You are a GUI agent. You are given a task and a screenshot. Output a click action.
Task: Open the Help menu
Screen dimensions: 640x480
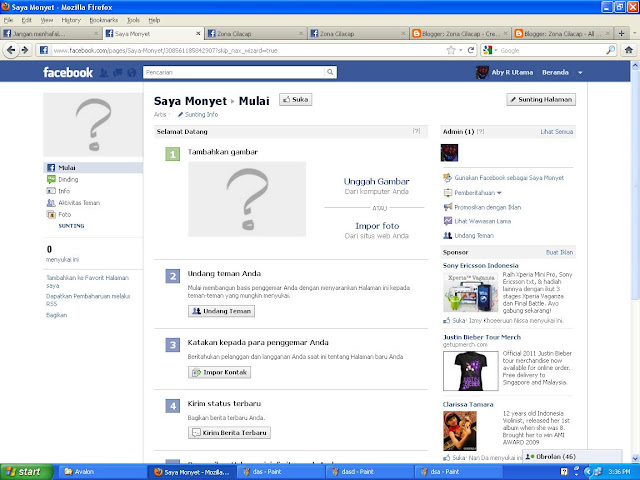pos(154,20)
